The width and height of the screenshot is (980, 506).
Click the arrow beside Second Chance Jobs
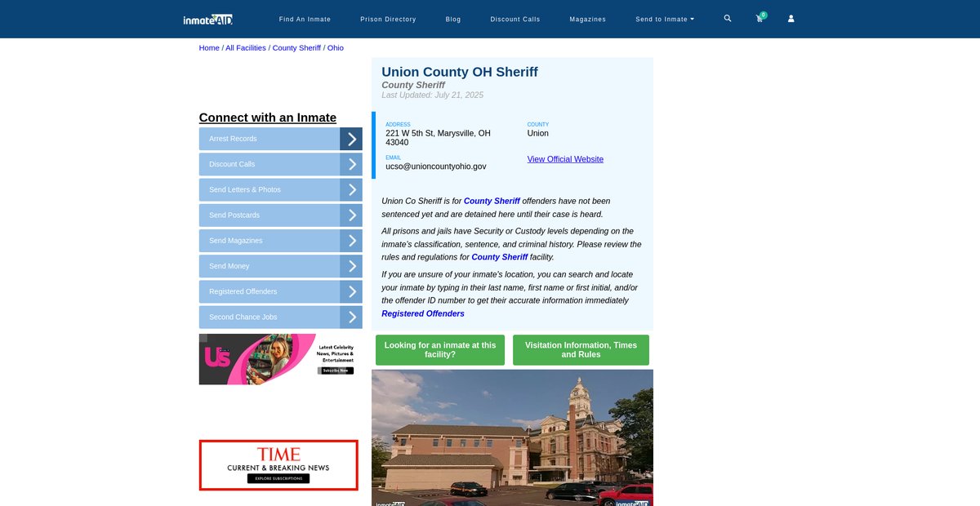pos(351,317)
